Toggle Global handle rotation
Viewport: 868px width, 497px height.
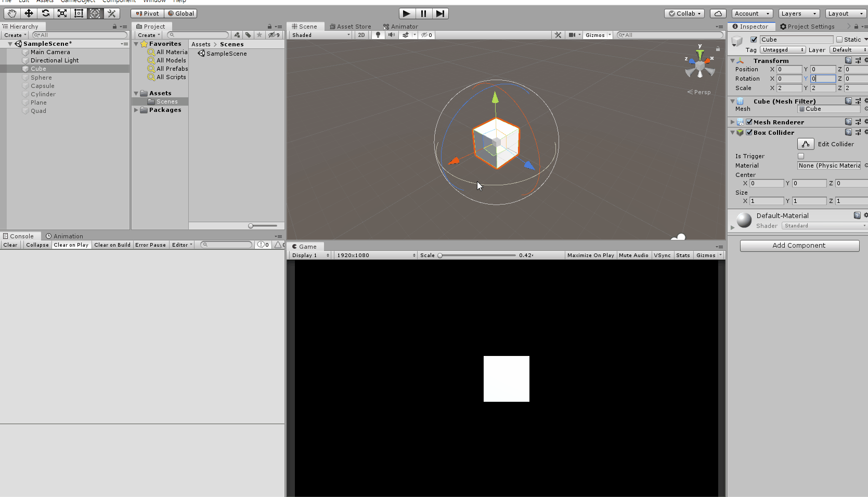(181, 14)
